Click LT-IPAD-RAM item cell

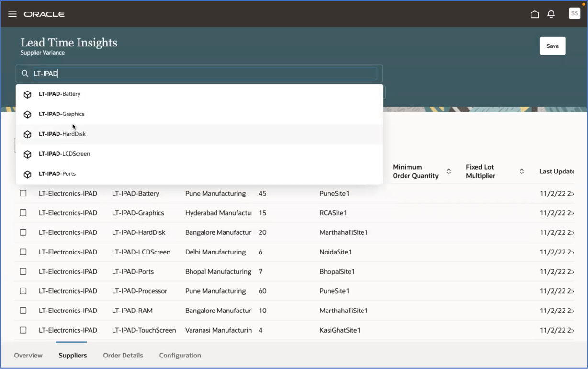click(132, 311)
